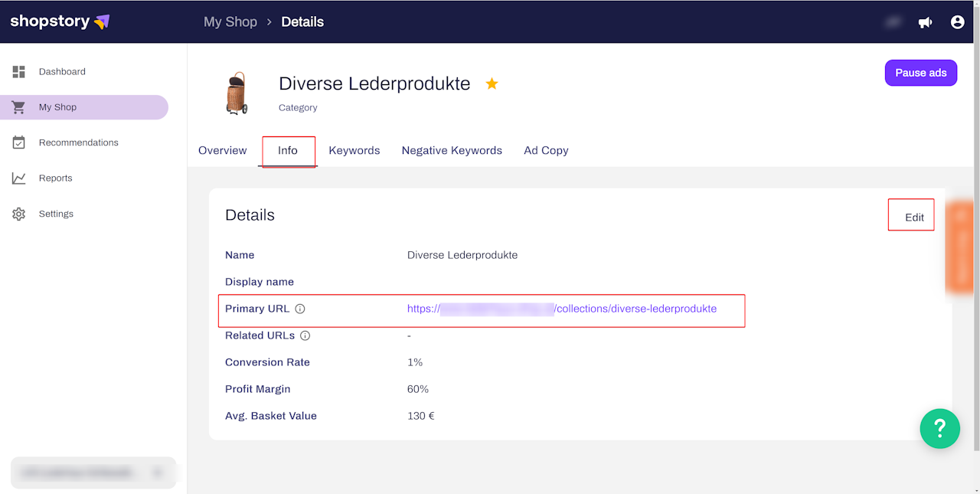
Task: Open the Negative Keywords tab
Action: pos(452,151)
